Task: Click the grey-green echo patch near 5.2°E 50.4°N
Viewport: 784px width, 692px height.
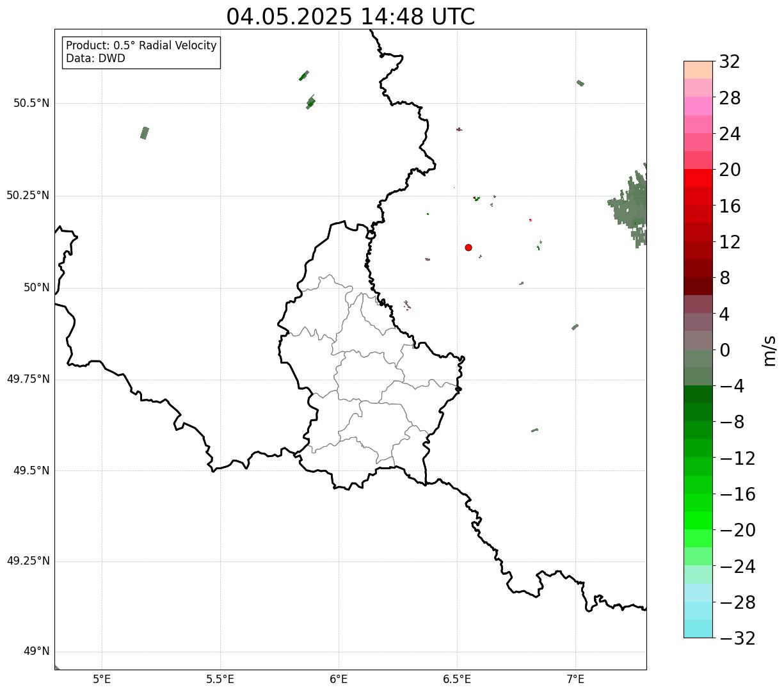Action: point(145,133)
